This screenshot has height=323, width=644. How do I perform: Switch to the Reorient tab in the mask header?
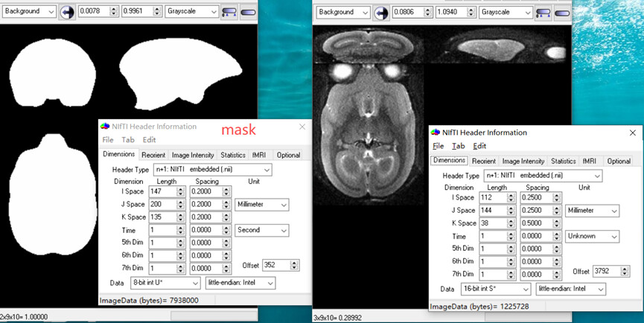153,155
